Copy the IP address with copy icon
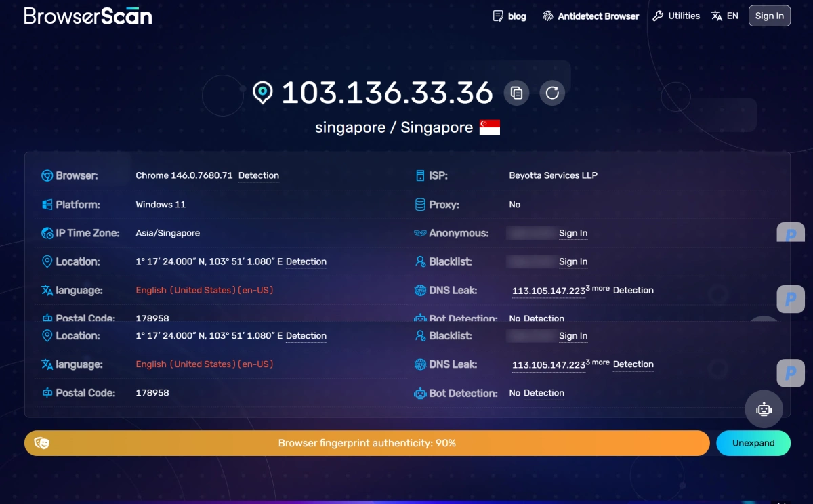Viewport: 813px width, 504px height. point(516,93)
